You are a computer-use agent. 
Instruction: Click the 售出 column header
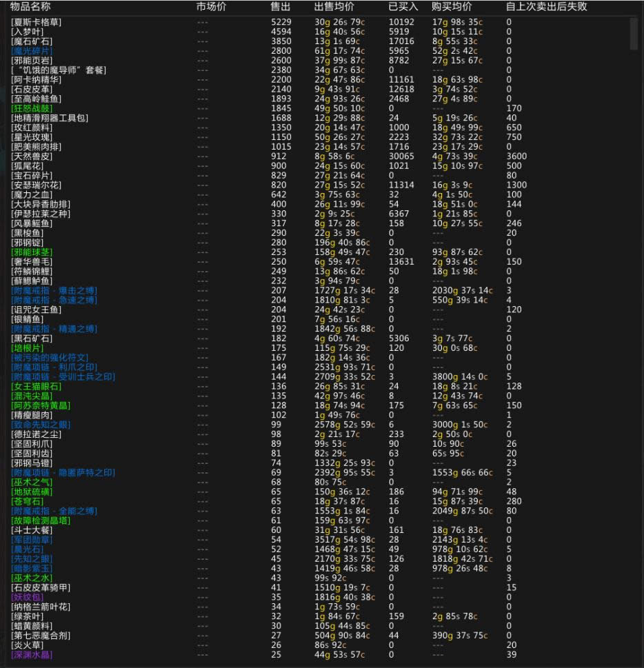click(x=281, y=7)
